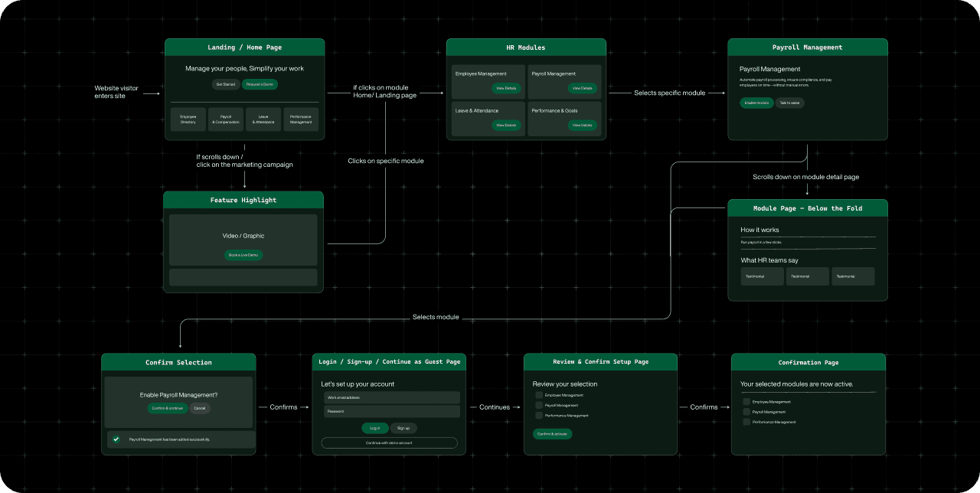980x493 pixels.
Task: Click the Confirm & continue button
Action: [168, 408]
